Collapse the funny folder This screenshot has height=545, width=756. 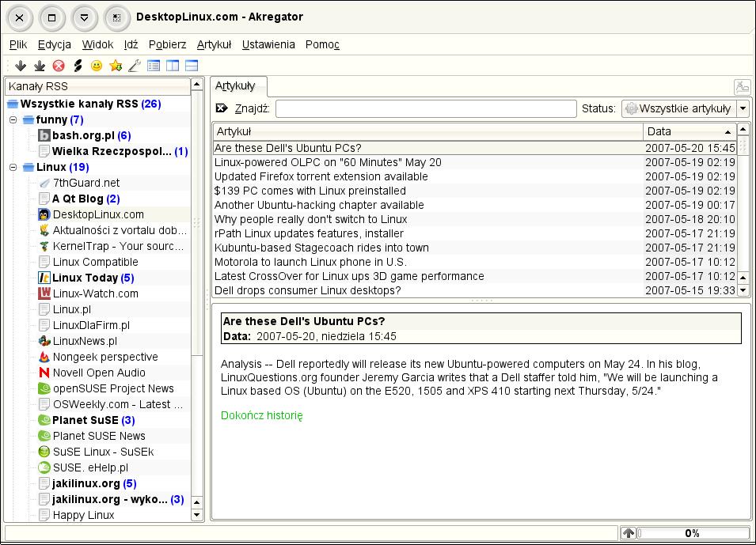point(13,119)
